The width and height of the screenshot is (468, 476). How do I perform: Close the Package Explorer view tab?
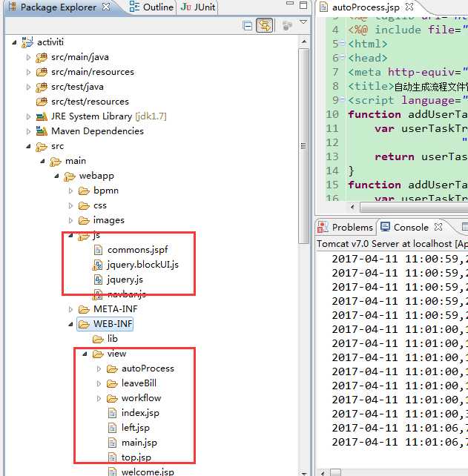tap(105, 7)
